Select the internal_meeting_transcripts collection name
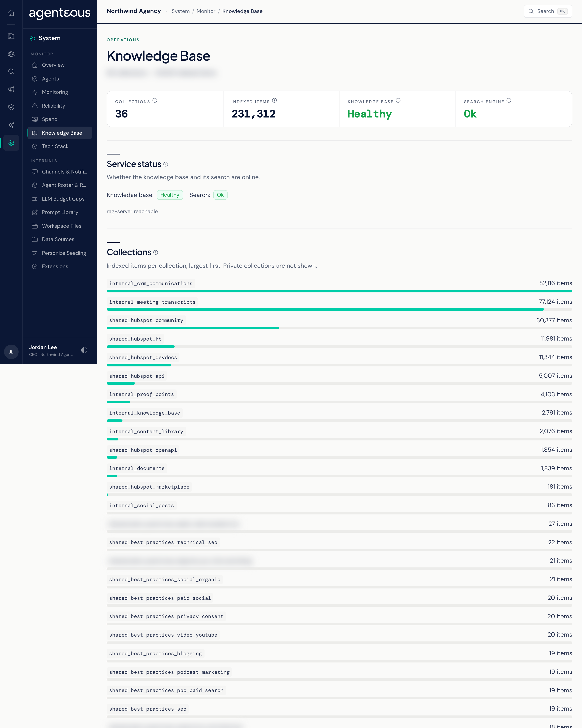The image size is (582, 728). pyautogui.click(x=152, y=302)
